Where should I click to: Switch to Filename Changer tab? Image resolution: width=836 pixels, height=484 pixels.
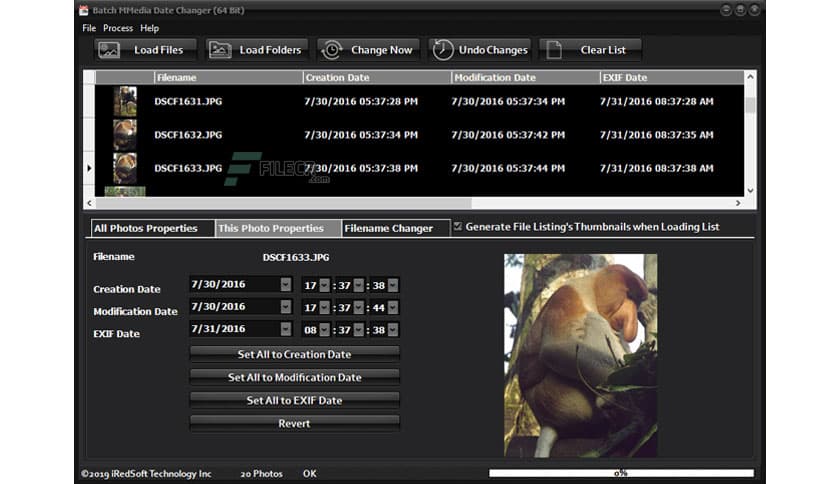pos(396,228)
